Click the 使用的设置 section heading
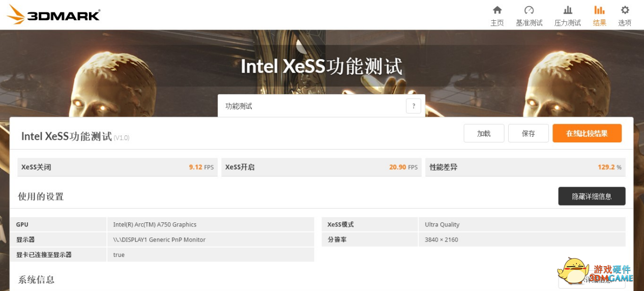The image size is (644, 291). coord(41,196)
